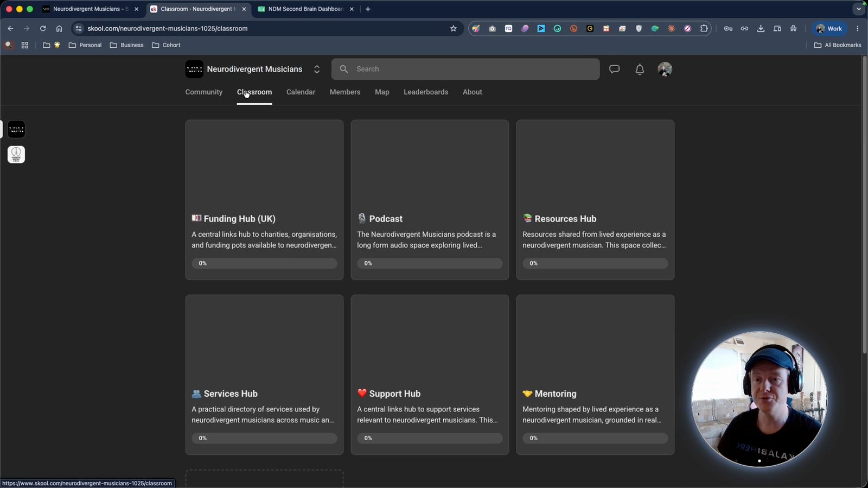Open the Resources Hub course
868x488 pixels.
[595, 200]
